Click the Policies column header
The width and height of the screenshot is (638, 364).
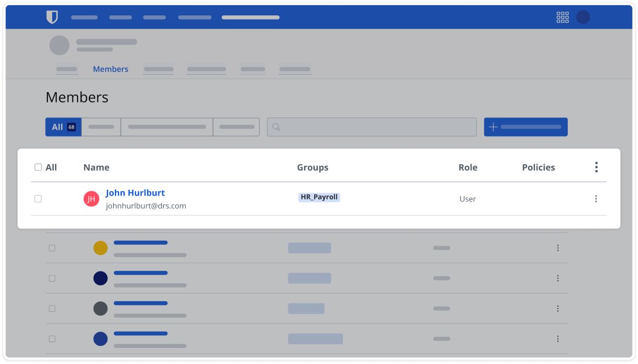[539, 167]
